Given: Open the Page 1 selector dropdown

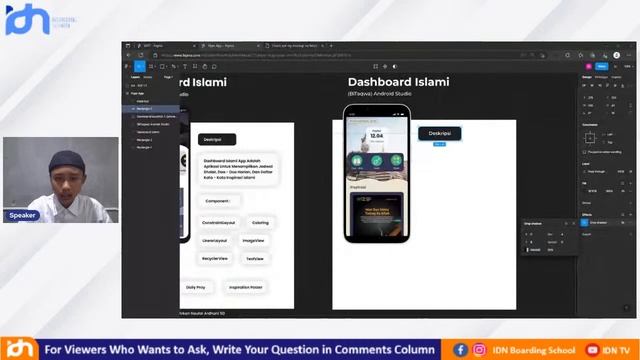Looking at the screenshot, I should tap(168, 77).
